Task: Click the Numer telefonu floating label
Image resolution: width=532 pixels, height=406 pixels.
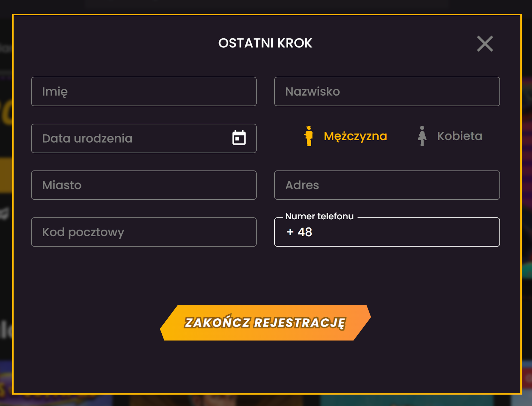Action: coord(319,216)
